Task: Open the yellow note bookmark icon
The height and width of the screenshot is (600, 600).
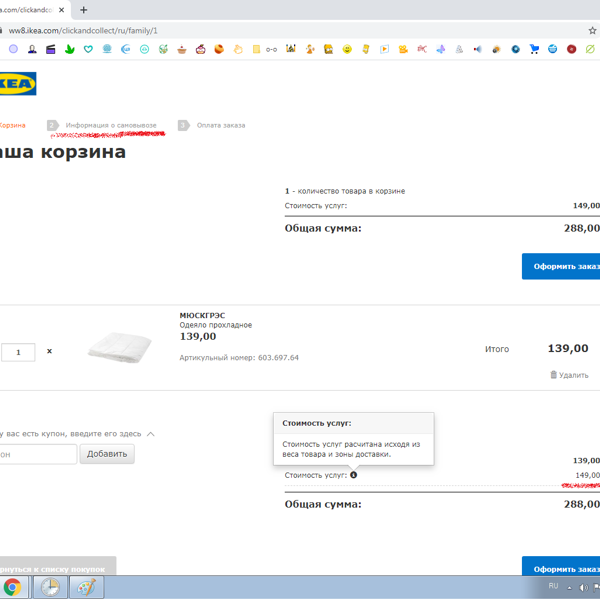Action: 256,49
